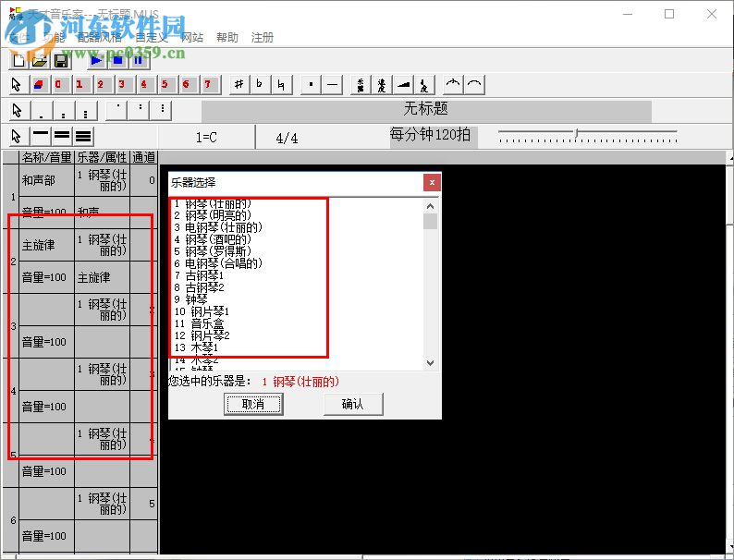Select the single underline duration tool
This screenshot has height=560, width=734.
(x=41, y=136)
